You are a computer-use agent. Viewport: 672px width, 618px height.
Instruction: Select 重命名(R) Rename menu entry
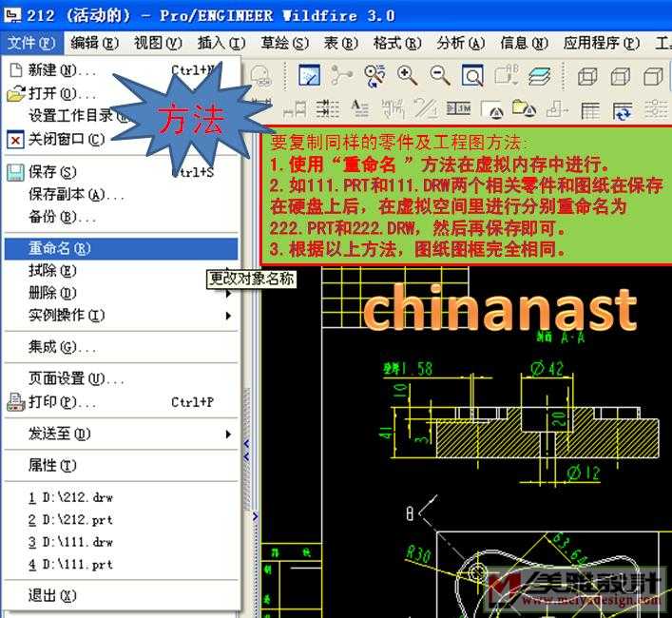point(121,248)
